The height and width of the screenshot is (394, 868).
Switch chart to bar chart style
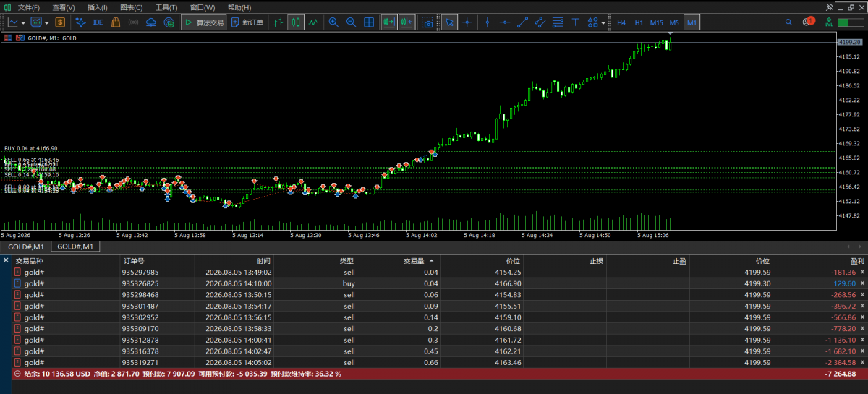pyautogui.click(x=278, y=22)
